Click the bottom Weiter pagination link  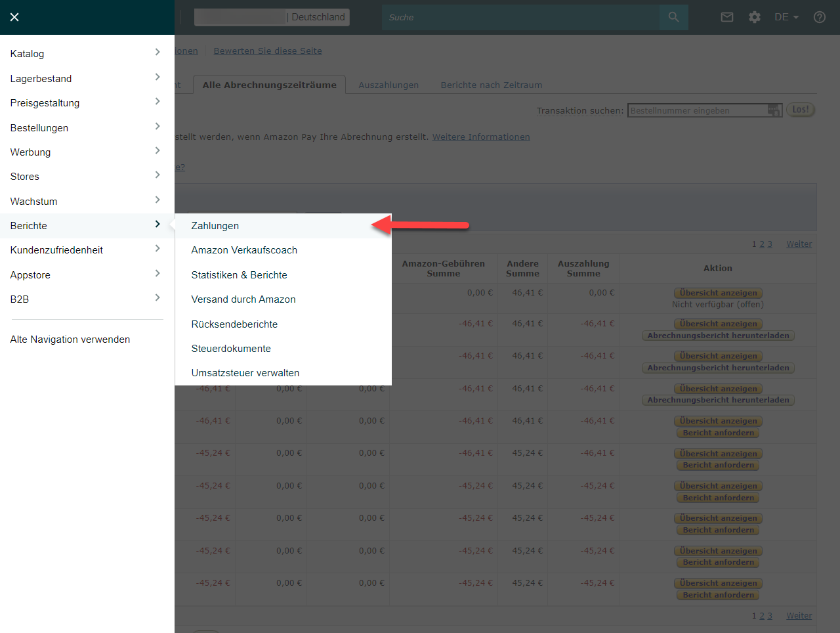coord(799,616)
